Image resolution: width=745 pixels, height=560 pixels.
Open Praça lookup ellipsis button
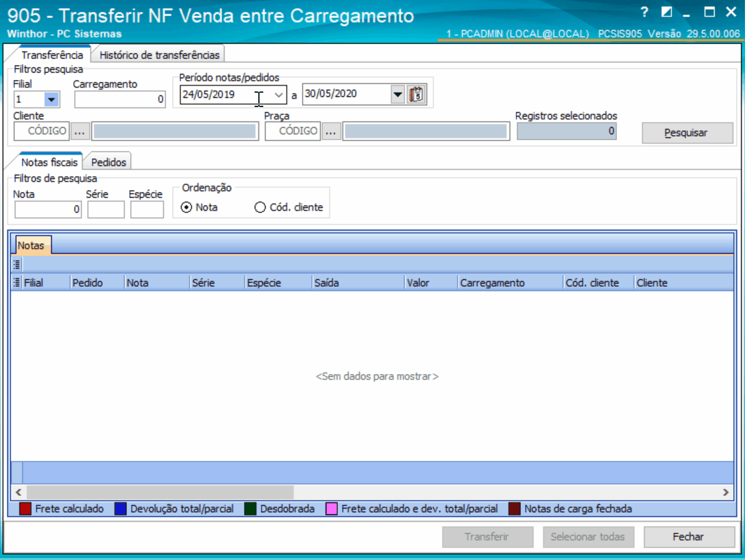[331, 131]
